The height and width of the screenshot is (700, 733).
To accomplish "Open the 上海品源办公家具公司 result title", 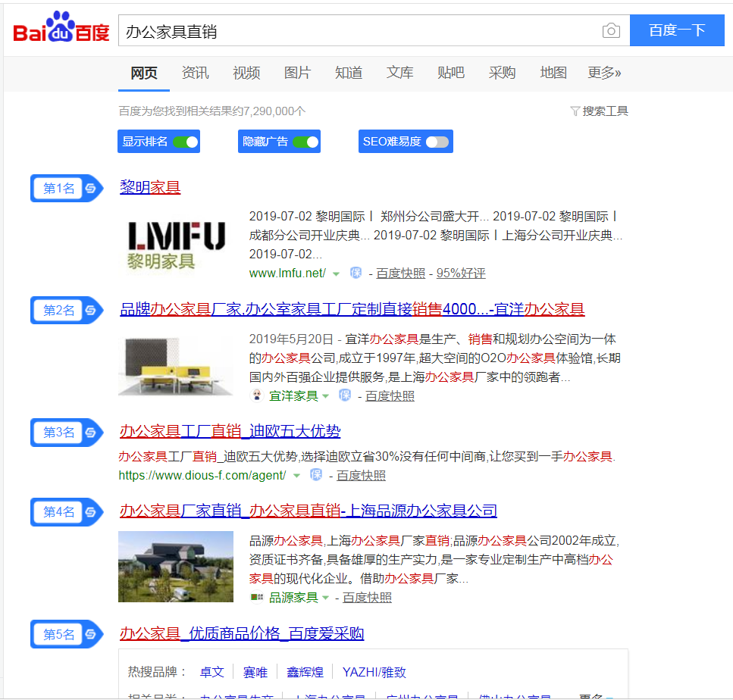I will [308, 511].
